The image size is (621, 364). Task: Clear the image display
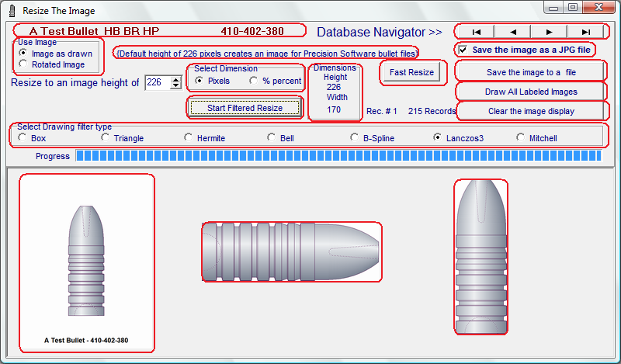coord(531,111)
